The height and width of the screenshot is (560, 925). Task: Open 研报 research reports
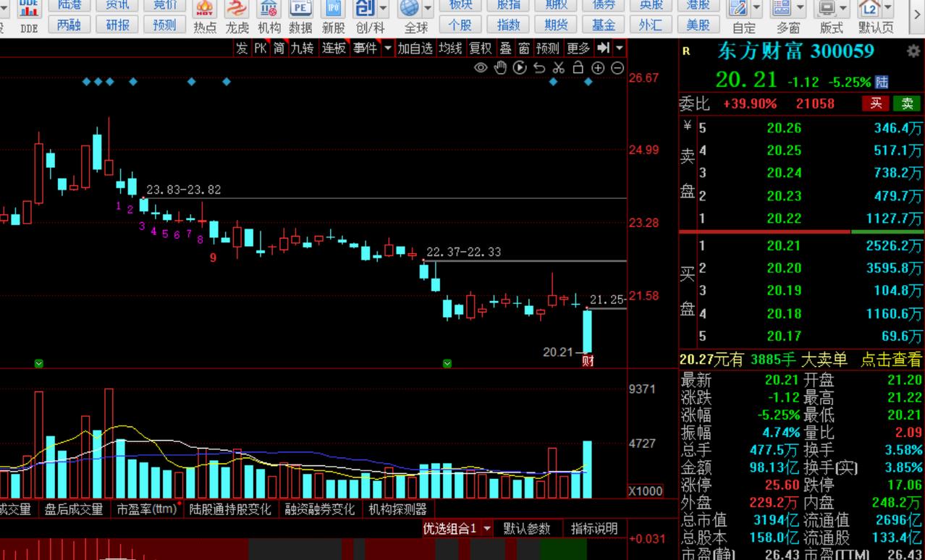coord(117,25)
